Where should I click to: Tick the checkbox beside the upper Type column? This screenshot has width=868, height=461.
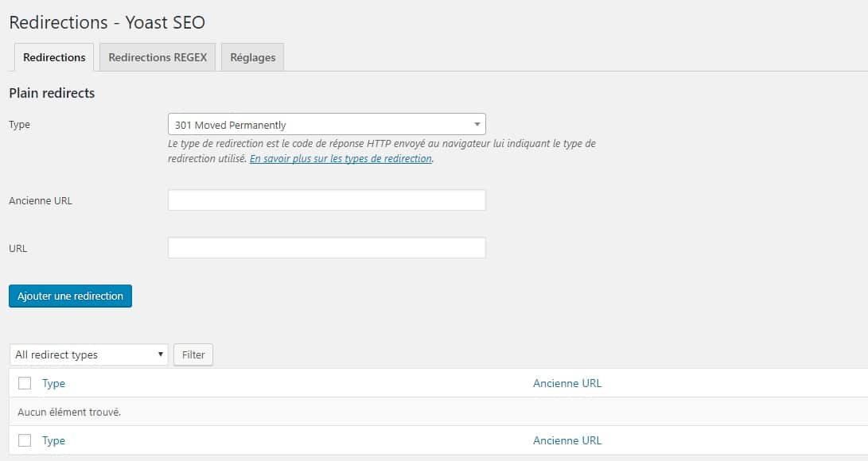(x=23, y=383)
